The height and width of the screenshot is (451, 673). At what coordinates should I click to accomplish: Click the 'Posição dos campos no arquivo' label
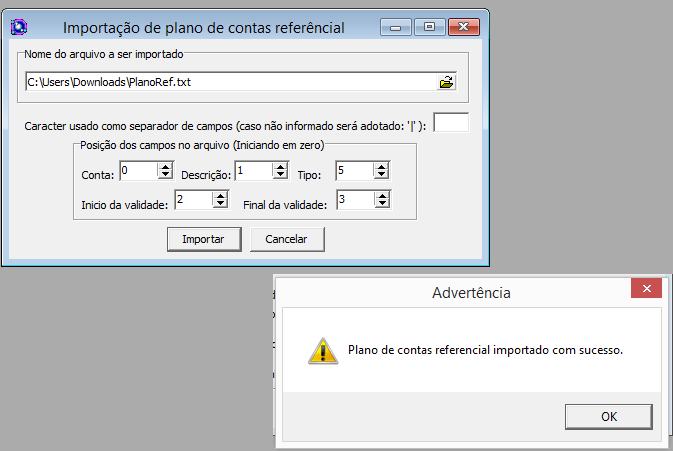[x=202, y=145]
